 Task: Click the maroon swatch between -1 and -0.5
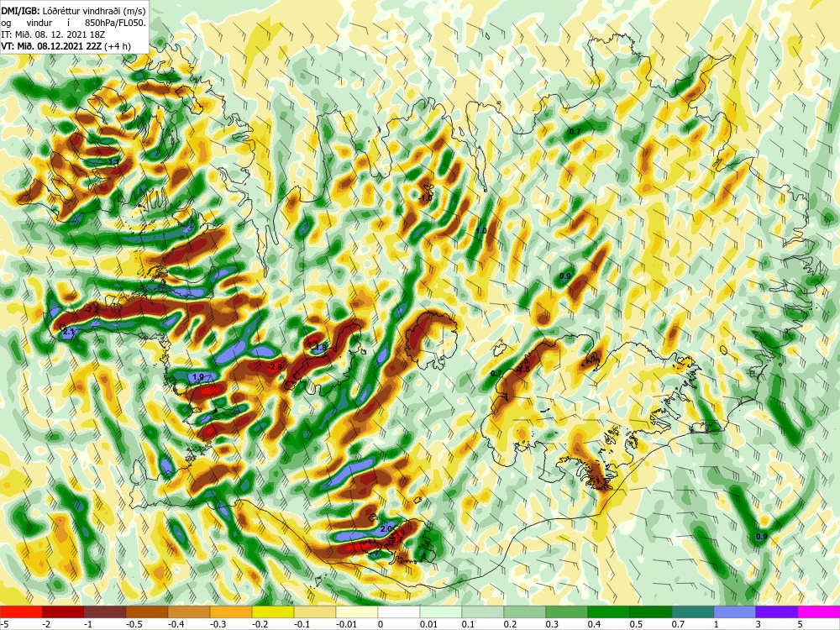pyautogui.click(x=105, y=612)
